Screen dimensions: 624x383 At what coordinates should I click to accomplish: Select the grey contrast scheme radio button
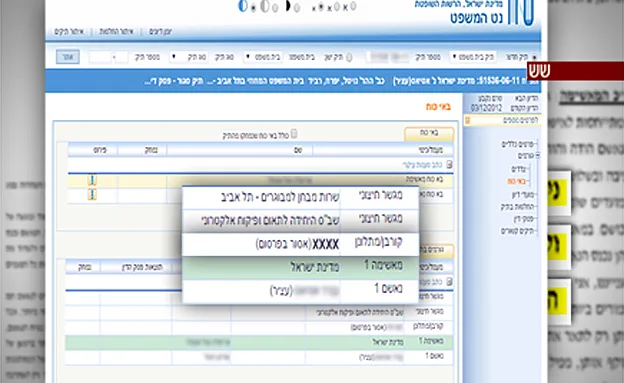click(x=275, y=8)
